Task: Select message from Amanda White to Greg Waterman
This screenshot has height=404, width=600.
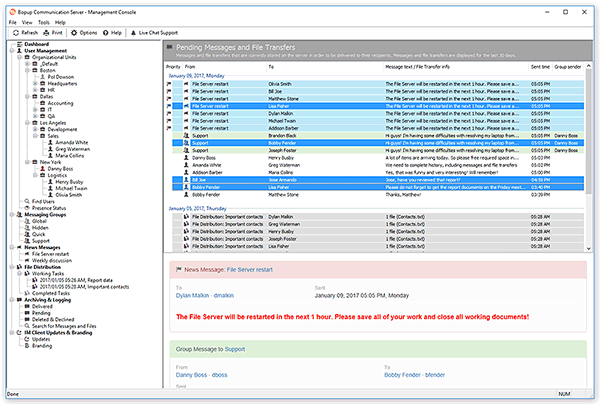Action: [375, 165]
